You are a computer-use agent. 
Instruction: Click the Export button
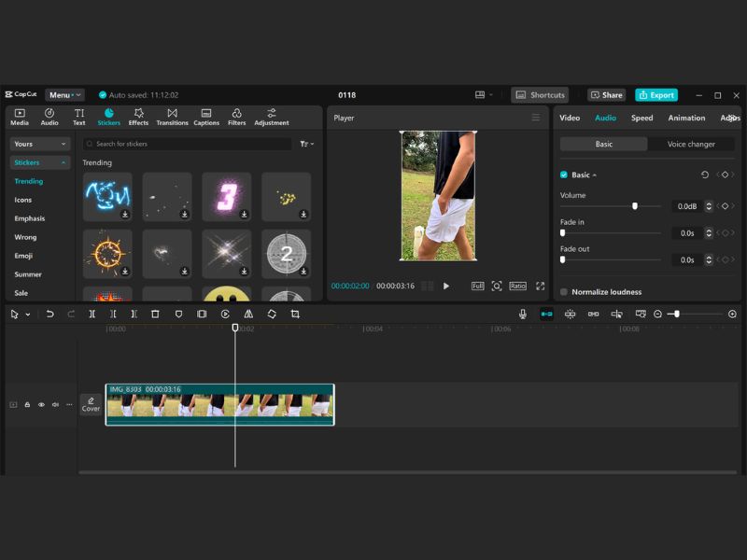point(656,95)
